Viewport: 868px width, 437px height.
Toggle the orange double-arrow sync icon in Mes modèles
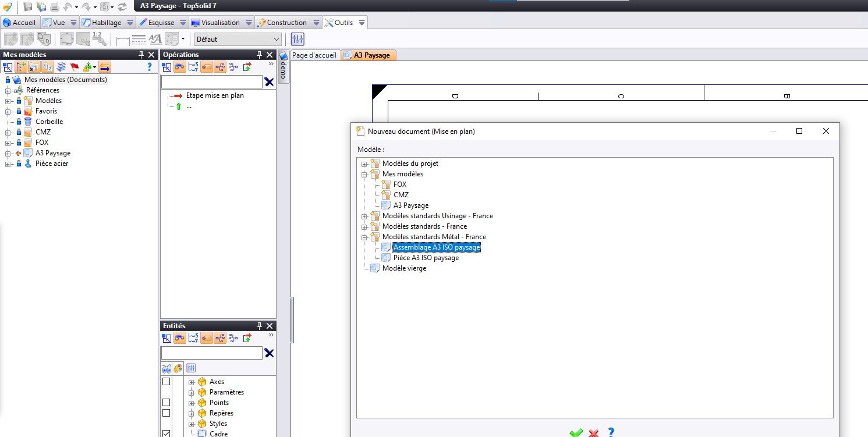click(x=105, y=67)
